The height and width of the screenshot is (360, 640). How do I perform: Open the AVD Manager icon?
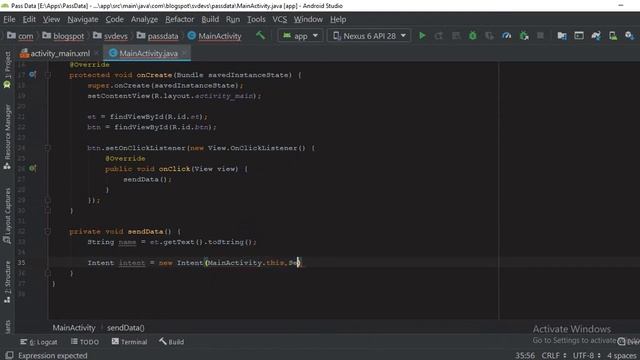coord(613,36)
